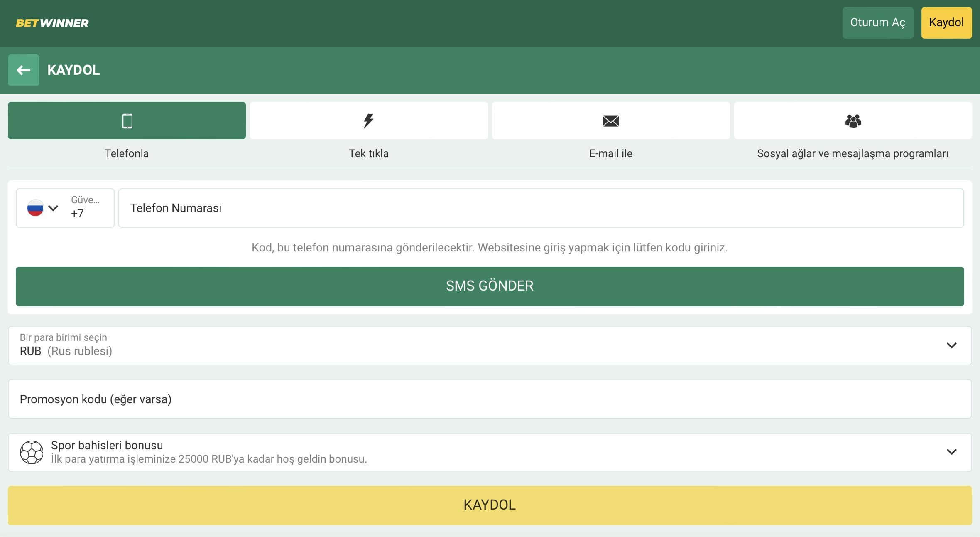
Task: Click the Tek tıkla tab label
Action: pos(369,153)
